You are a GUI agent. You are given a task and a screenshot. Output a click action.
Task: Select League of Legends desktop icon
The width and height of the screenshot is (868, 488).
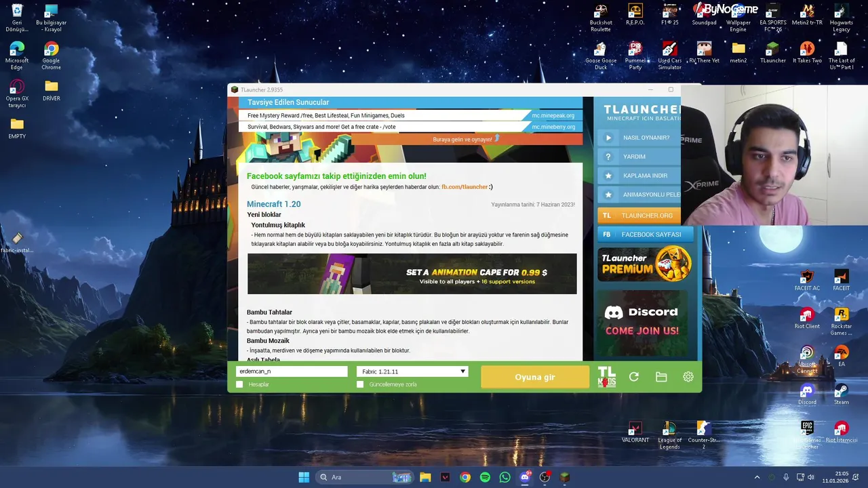[669, 435]
